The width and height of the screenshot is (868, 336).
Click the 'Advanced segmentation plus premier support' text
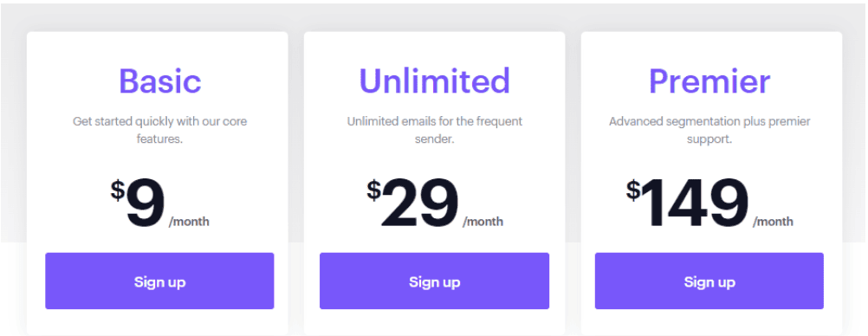pyautogui.click(x=709, y=130)
